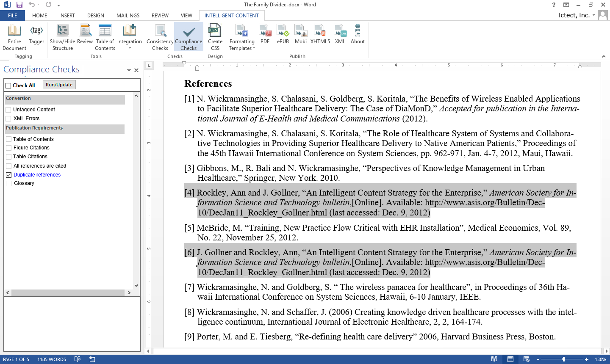Enable Glossary check
This screenshot has height=364, width=610.
(x=8, y=183)
